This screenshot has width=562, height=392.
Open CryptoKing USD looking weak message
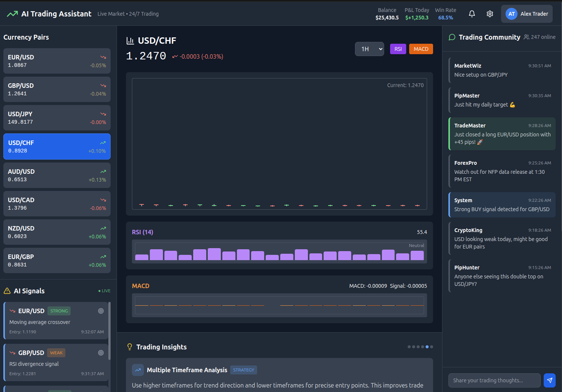coord(502,238)
